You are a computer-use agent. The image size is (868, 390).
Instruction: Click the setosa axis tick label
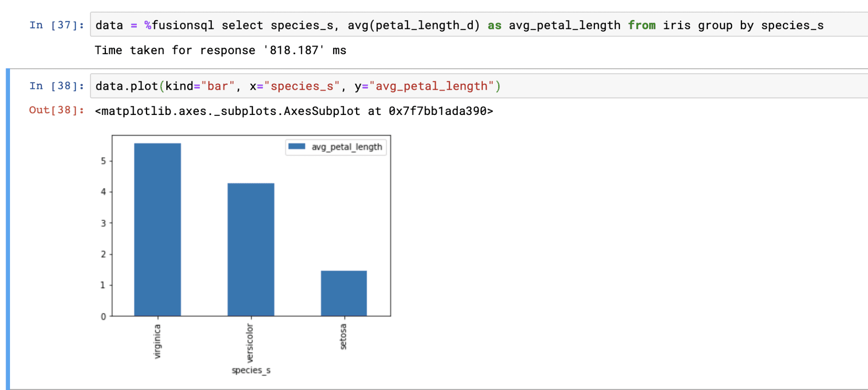(343, 337)
